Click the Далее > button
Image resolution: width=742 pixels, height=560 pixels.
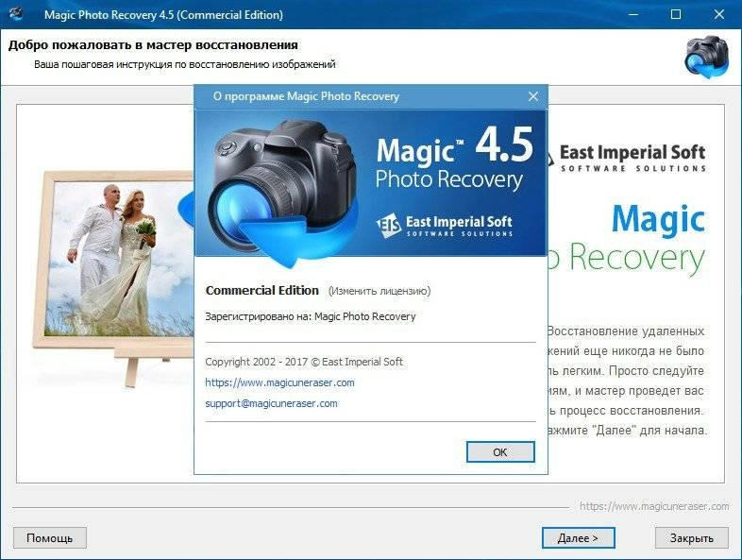(578, 538)
